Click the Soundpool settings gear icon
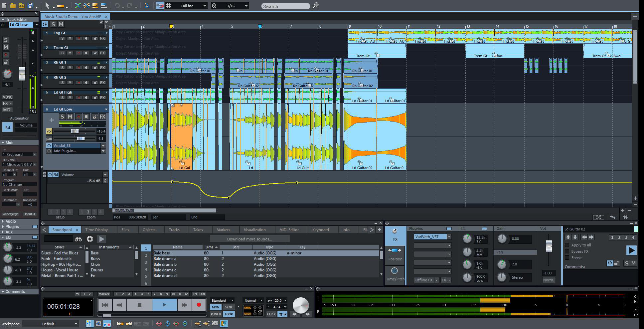 click(x=89, y=239)
